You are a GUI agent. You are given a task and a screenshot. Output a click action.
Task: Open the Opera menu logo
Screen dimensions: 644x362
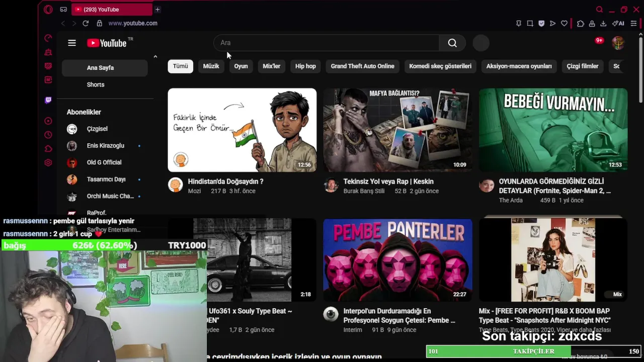point(48,10)
